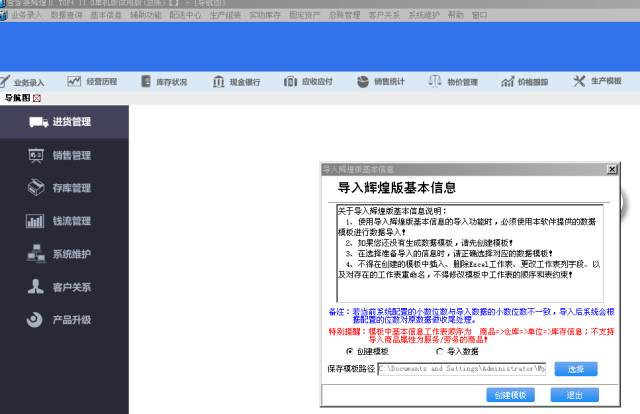Open 库存状况 inventory status toolbar icon
The image size is (640, 414).
pos(164,82)
